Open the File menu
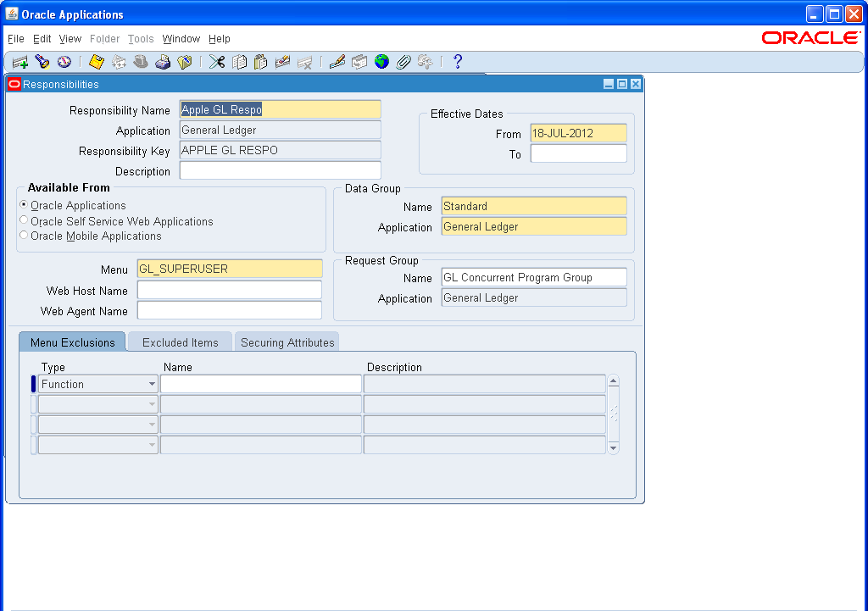 (16, 39)
